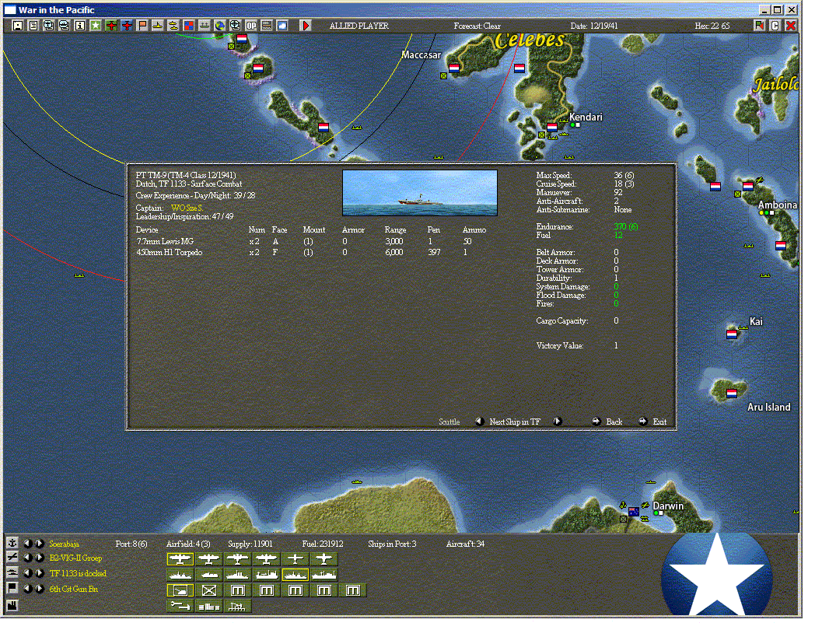Select the highlighted air group icon

pyautogui.click(x=180, y=559)
